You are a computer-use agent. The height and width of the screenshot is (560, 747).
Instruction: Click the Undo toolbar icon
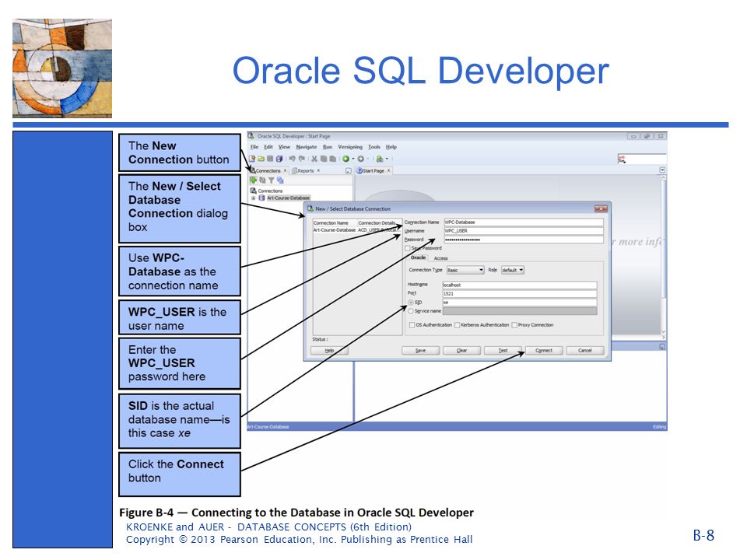pyautogui.click(x=292, y=159)
